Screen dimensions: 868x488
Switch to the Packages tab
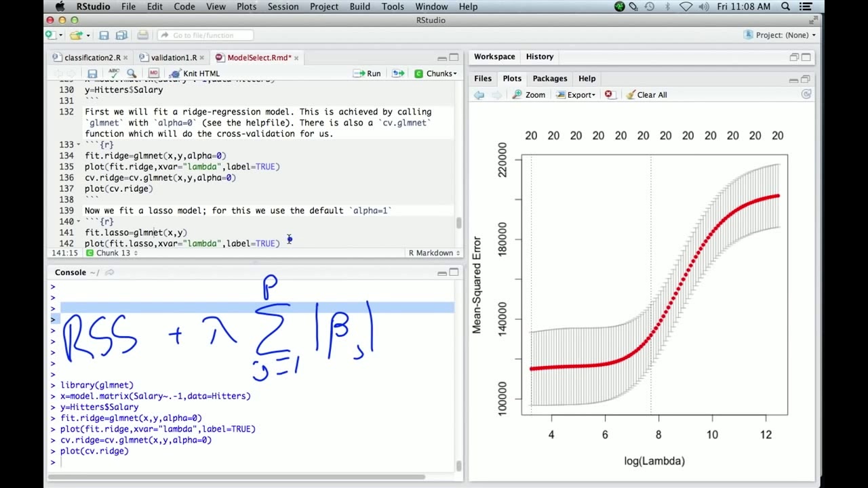click(x=550, y=79)
